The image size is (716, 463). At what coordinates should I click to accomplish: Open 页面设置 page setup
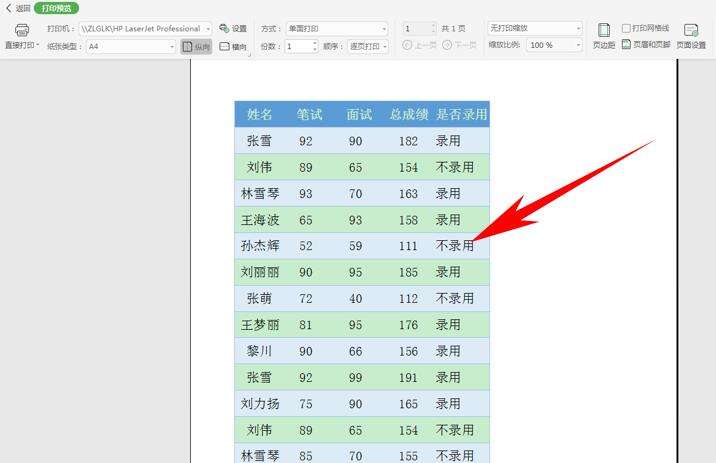(x=690, y=34)
